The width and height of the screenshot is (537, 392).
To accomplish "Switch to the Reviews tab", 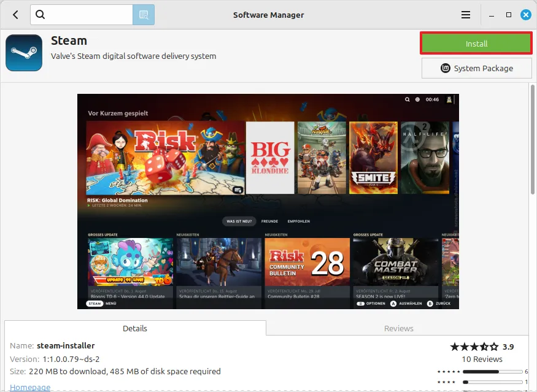I will tap(398, 328).
